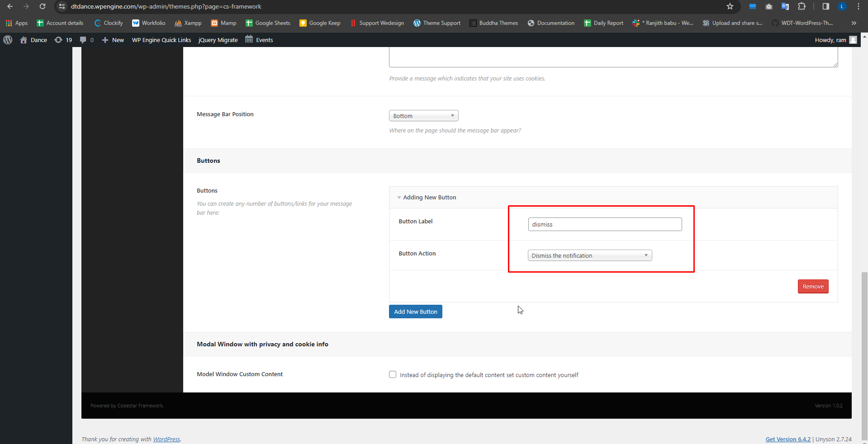868x444 pixels.
Task: Click the browser reload icon
Action: point(43,6)
